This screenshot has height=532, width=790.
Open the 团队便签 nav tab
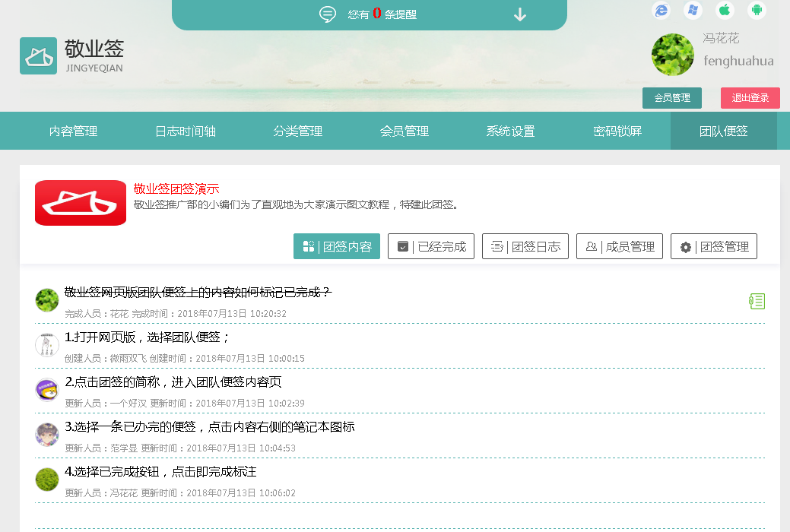724,131
